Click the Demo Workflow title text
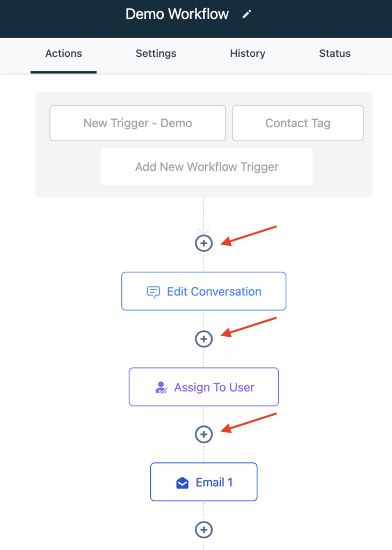Screen dimensions: 392x550 (177, 15)
